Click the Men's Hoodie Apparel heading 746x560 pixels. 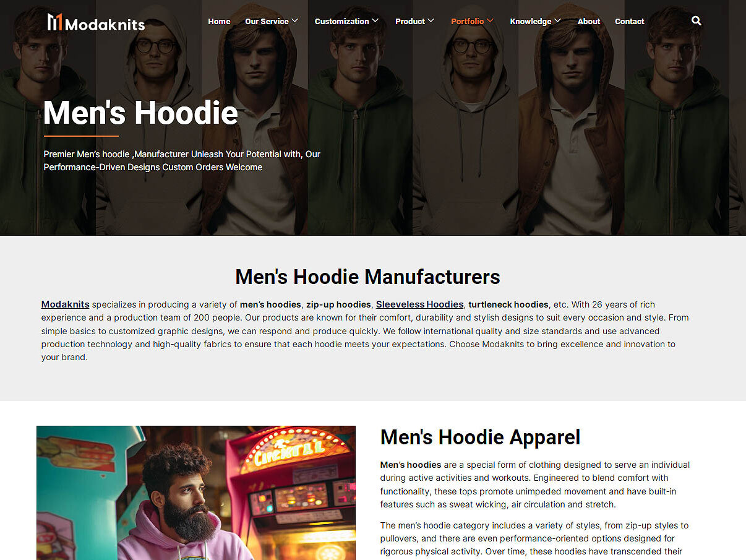click(480, 437)
